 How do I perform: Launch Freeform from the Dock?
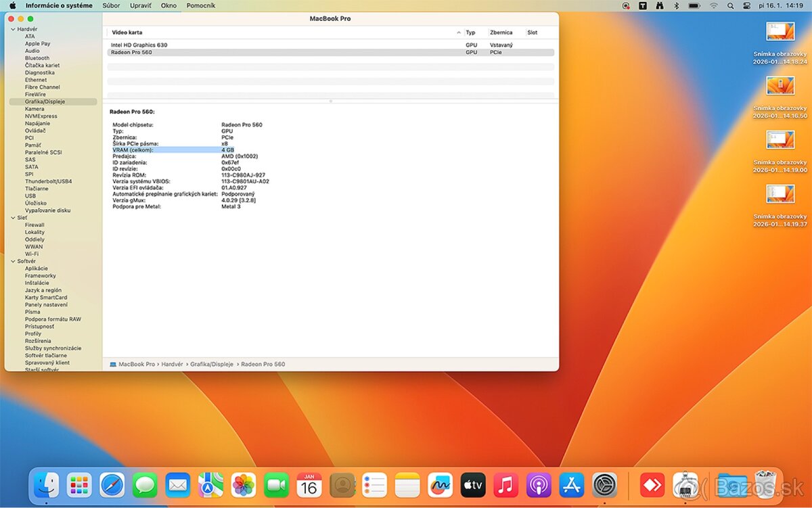tap(440, 485)
